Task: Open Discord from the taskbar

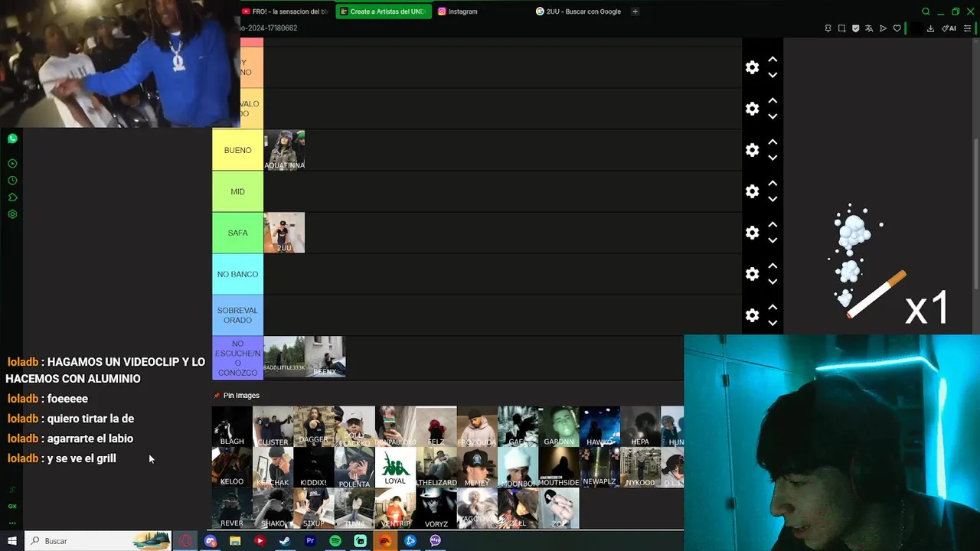Action: click(x=211, y=541)
